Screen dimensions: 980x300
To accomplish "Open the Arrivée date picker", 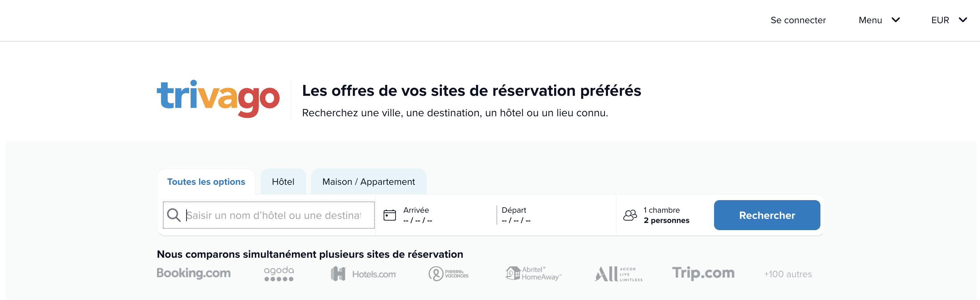I will tap(436, 215).
